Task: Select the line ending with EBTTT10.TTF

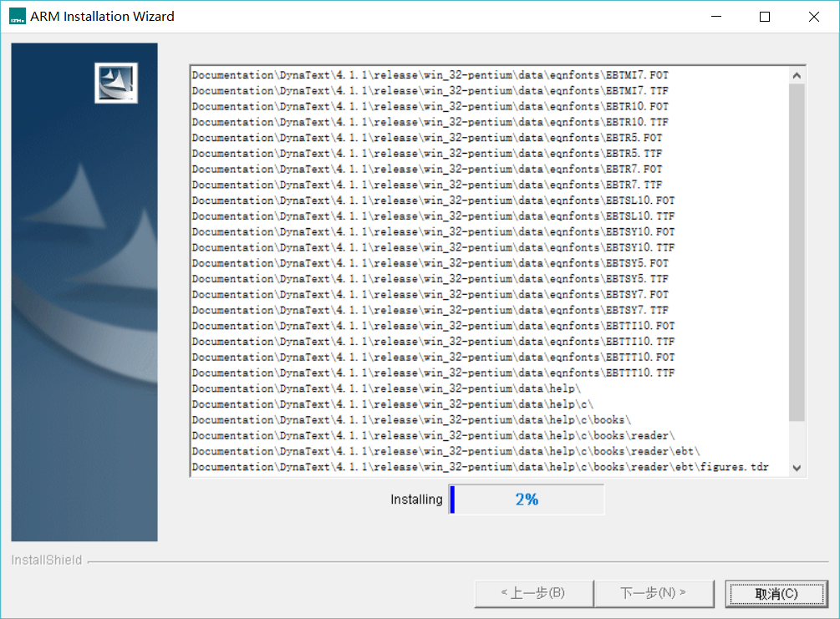Action: 434,373
